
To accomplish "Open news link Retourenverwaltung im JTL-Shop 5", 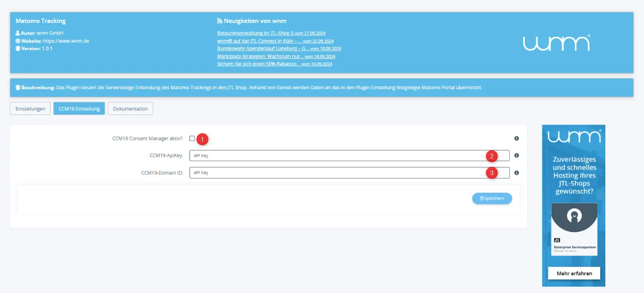I will pos(271,33).
